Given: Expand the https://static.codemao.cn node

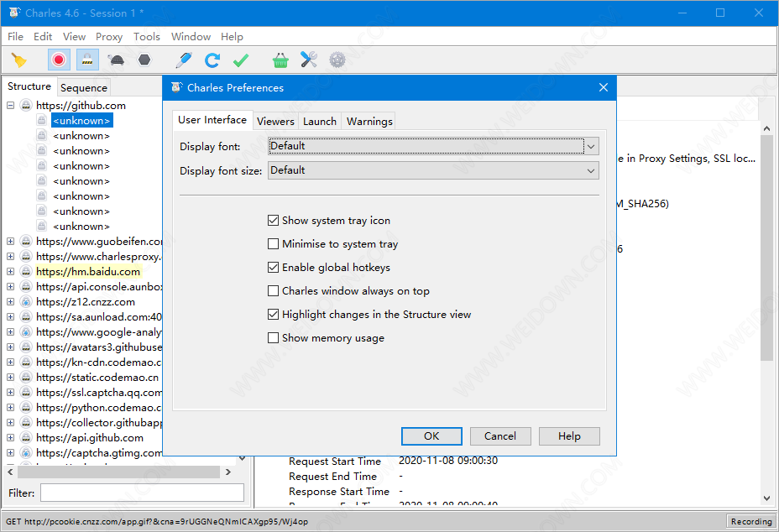Looking at the screenshot, I should click(x=10, y=377).
